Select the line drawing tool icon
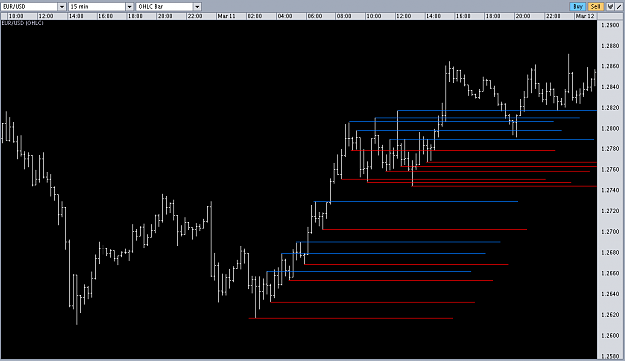625x361 pixels. tap(619, 6)
